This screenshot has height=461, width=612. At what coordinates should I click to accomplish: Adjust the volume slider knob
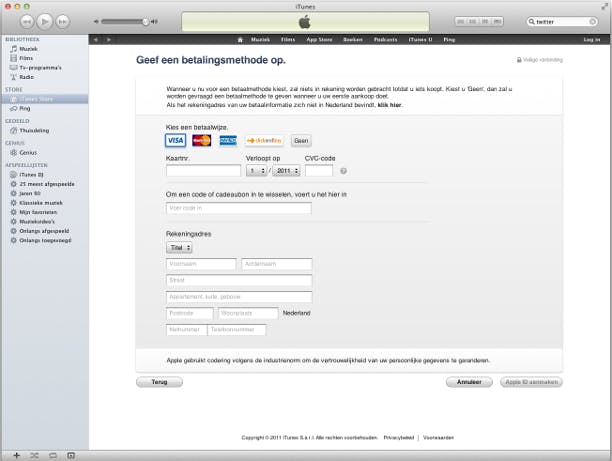(146, 21)
